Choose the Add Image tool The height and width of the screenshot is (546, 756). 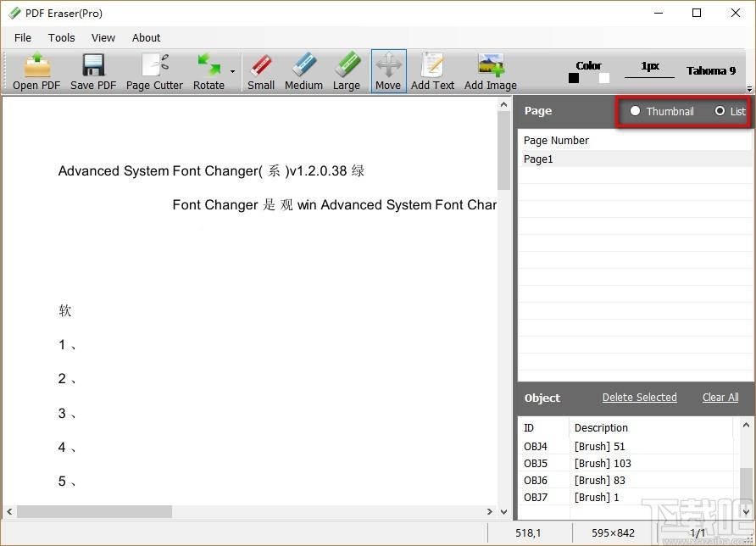click(491, 71)
